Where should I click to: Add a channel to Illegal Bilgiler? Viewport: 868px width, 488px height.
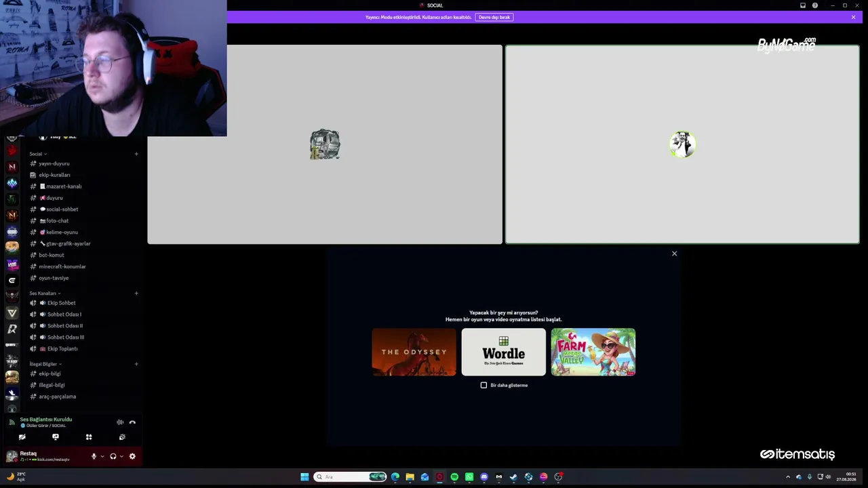(x=136, y=364)
